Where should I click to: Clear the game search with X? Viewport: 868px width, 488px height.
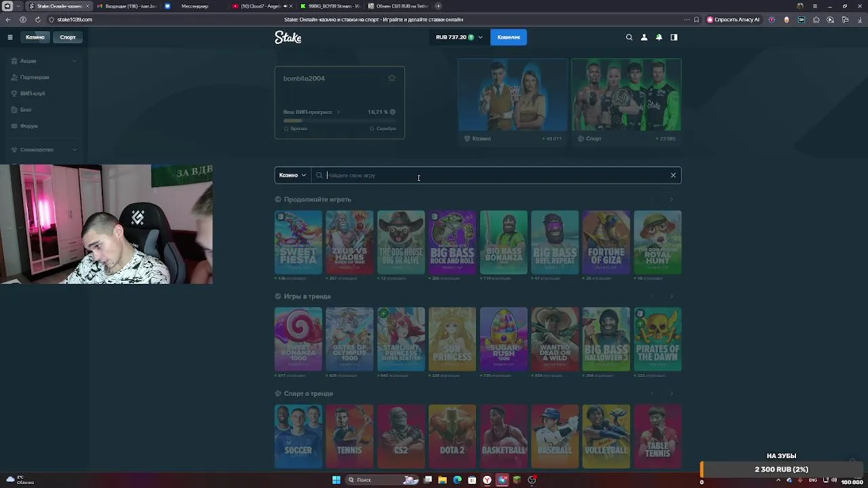[x=673, y=176]
